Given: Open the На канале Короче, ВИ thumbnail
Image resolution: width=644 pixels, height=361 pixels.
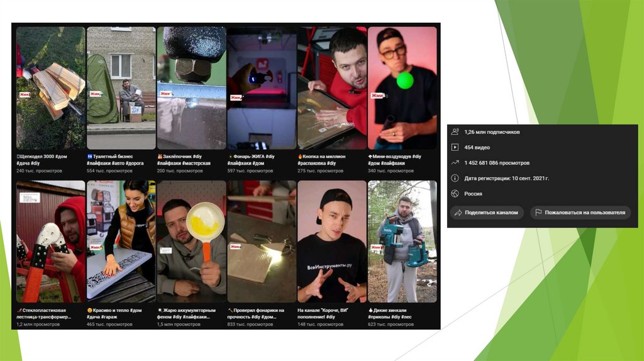Looking at the screenshot, I should coord(332,242).
